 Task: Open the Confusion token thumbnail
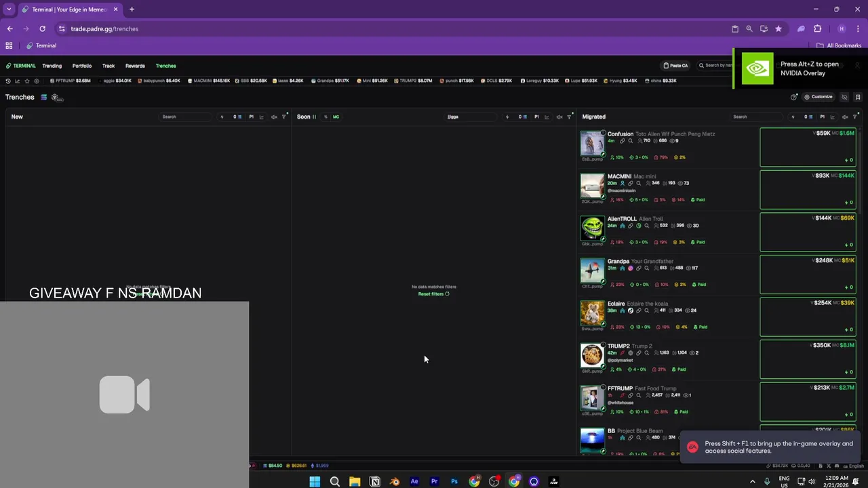(592, 143)
